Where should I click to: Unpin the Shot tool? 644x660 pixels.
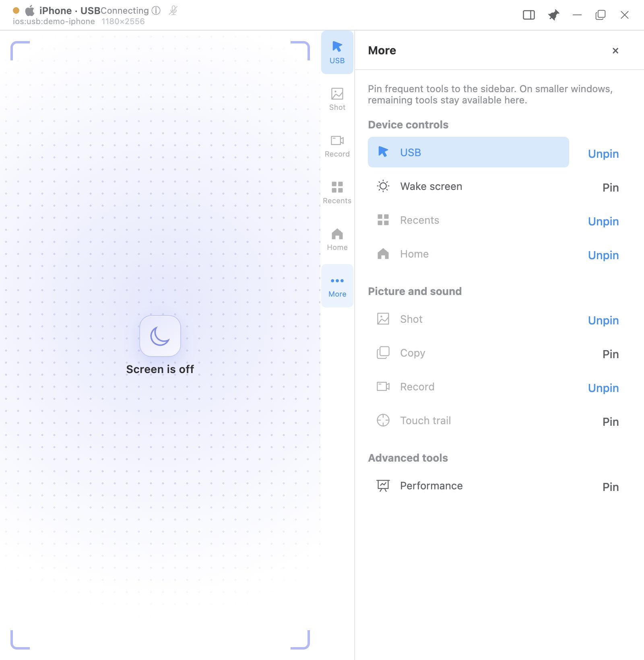pos(603,320)
